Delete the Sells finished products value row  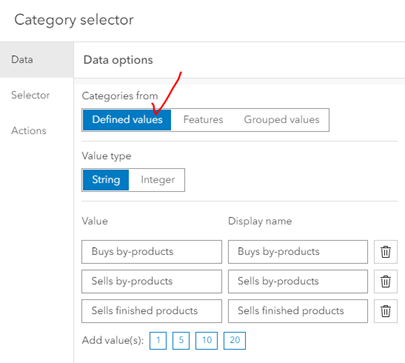pyautogui.click(x=386, y=311)
